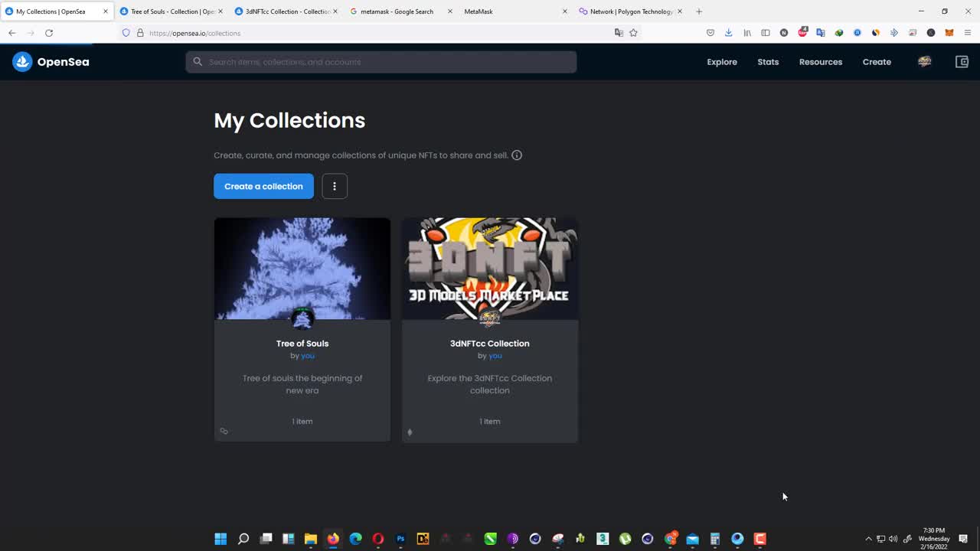This screenshot has height=551, width=980.
Task: Open the Stats menu in OpenSea
Action: [768, 62]
